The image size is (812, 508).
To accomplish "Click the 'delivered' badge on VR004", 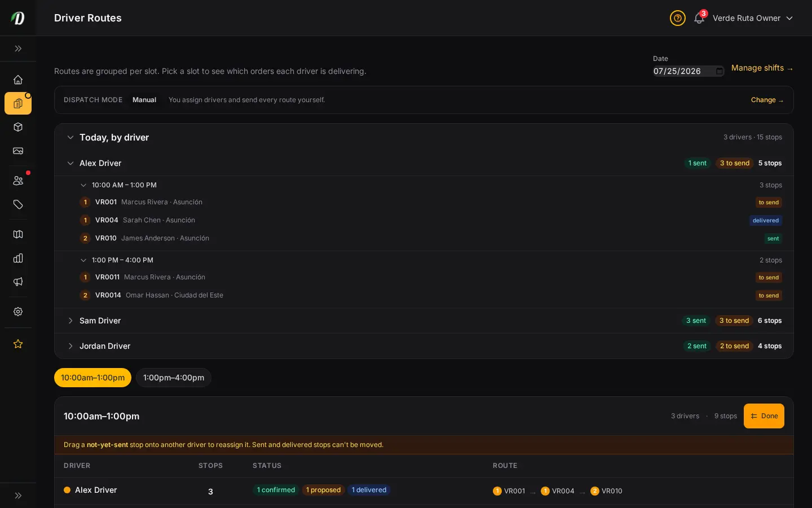I will tap(765, 220).
